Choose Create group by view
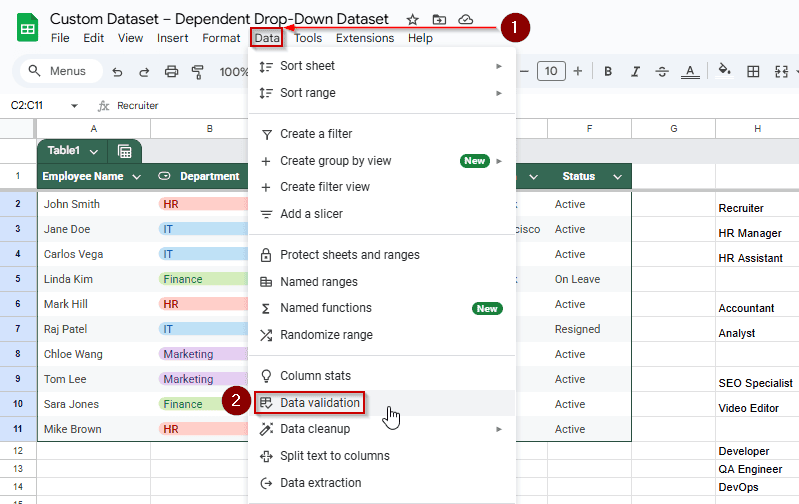Viewport: 799px width, 504px height. (382, 161)
